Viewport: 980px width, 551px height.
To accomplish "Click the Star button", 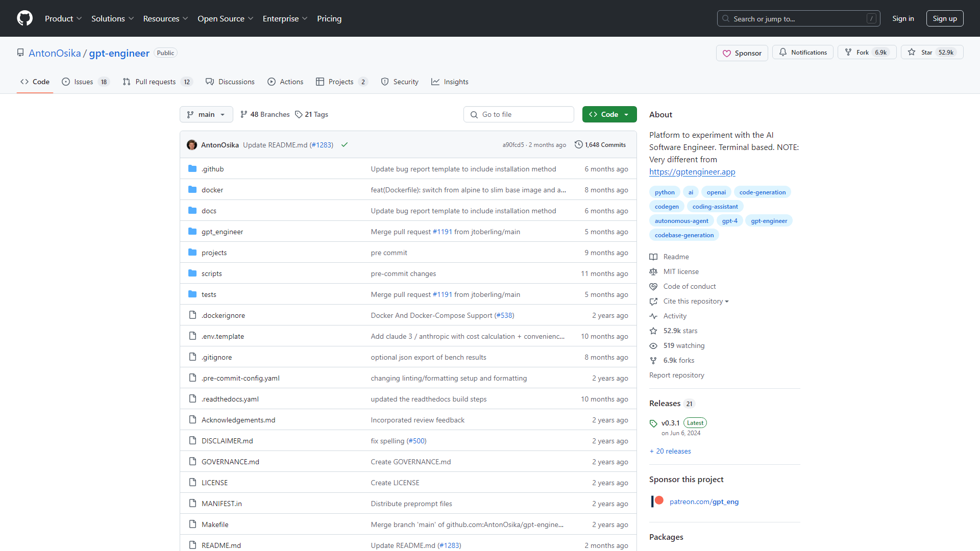I will pos(932,53).
